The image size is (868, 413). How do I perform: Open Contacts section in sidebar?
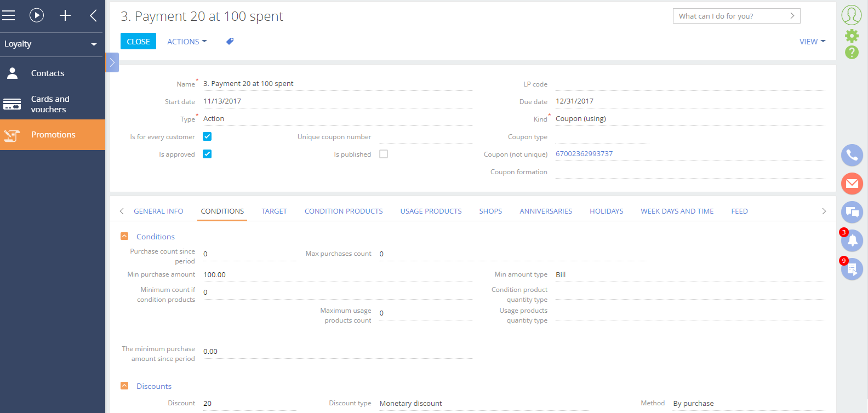(x=53, y=73)
